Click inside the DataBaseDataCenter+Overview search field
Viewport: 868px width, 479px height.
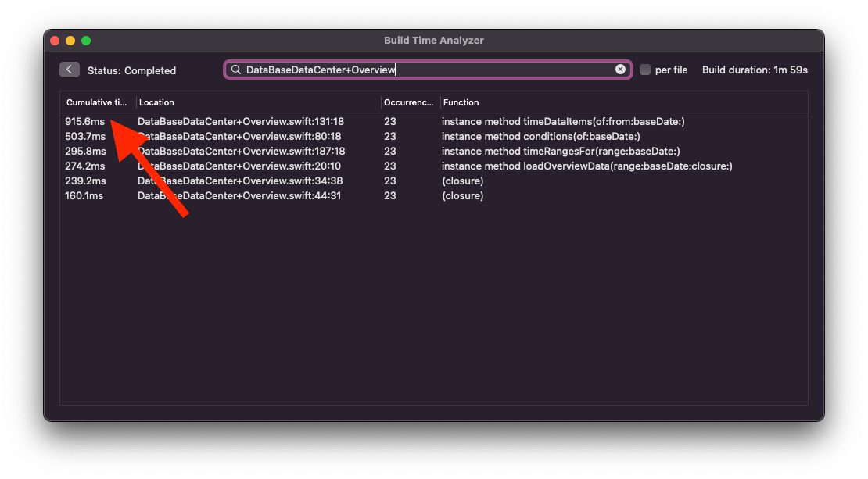[x=428, y=70]
